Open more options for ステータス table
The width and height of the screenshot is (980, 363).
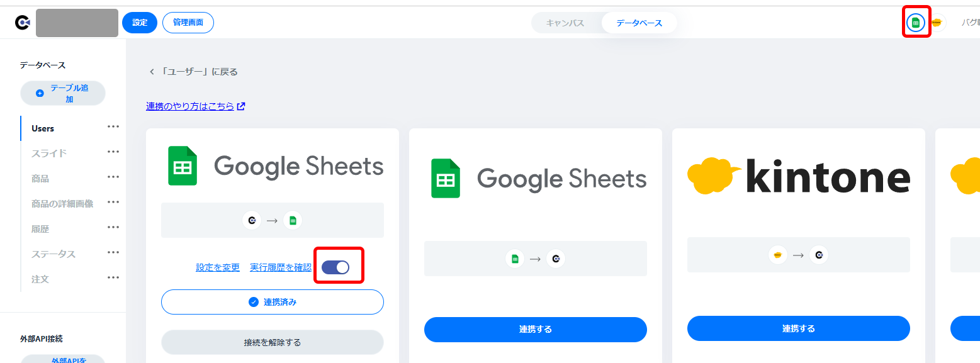[x=113, y=253]
